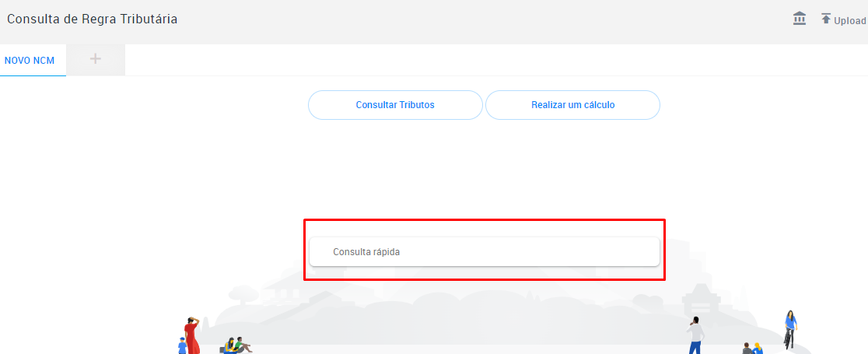Switch to the NOVO NCM tab
868x354 pixels.
[x=30, y=61]
